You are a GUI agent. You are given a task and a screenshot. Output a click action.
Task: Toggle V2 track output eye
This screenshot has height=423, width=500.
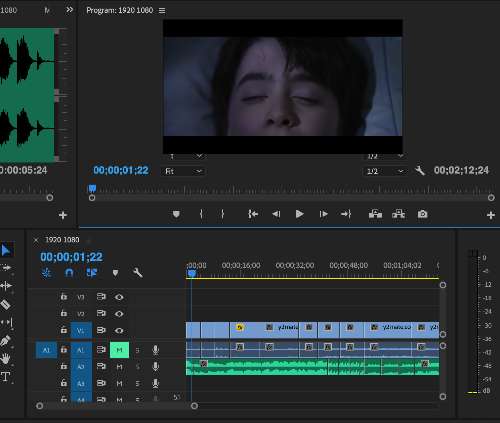pyautogui.click(x=119, y=314)
